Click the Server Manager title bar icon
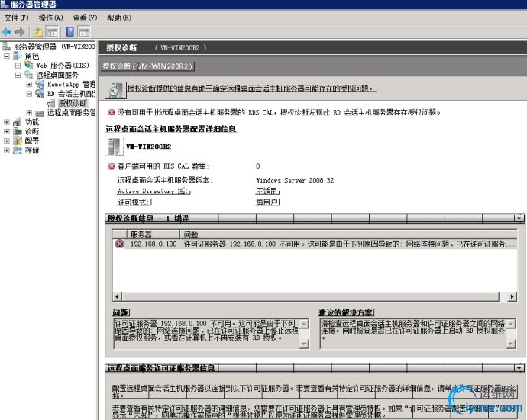The image size is (527, 420). pyautogui.click(x=5, y=4)
